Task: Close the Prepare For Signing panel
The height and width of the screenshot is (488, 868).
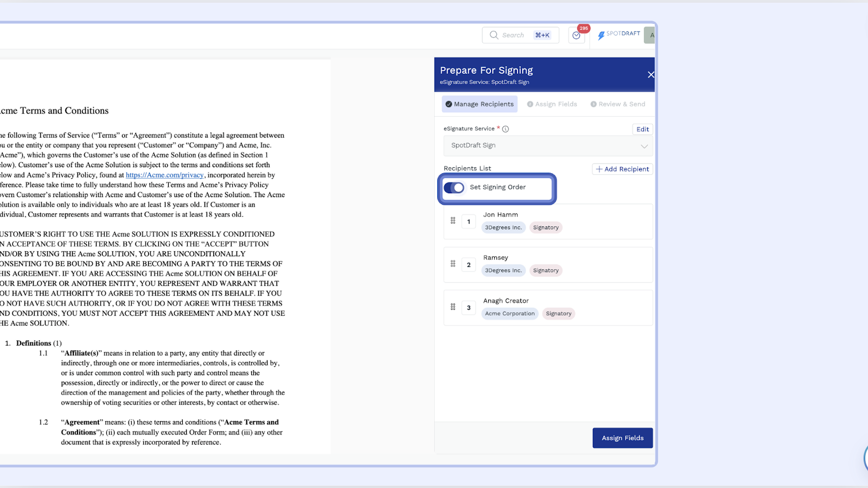Action: pyautogui.click(x=650, y=75)
